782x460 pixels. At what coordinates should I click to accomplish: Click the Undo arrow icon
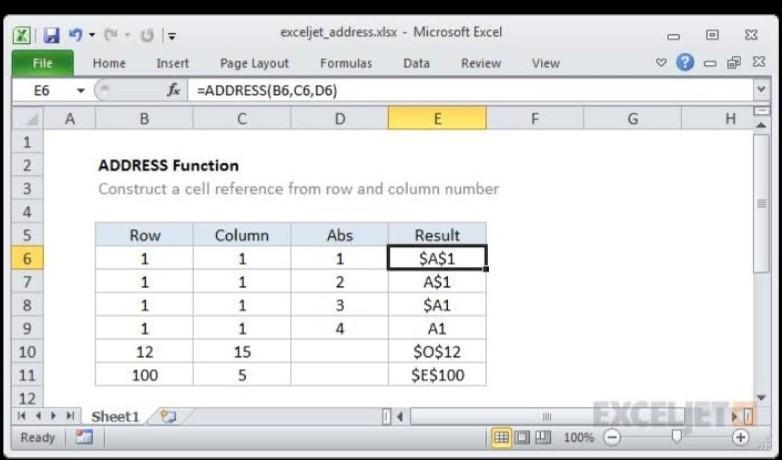point(75,35)
